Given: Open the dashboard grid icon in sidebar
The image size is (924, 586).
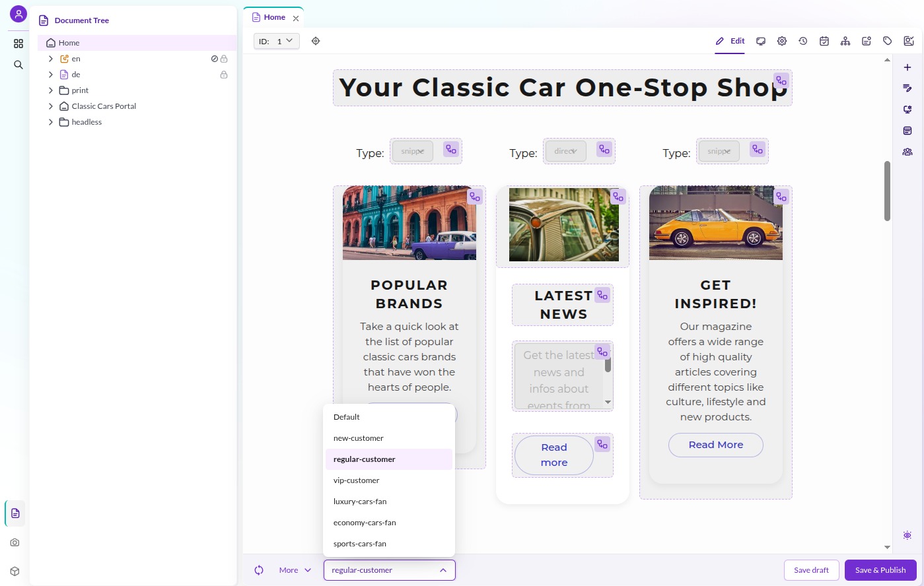Looking at the screenshot, I should [x=18, y=44].
